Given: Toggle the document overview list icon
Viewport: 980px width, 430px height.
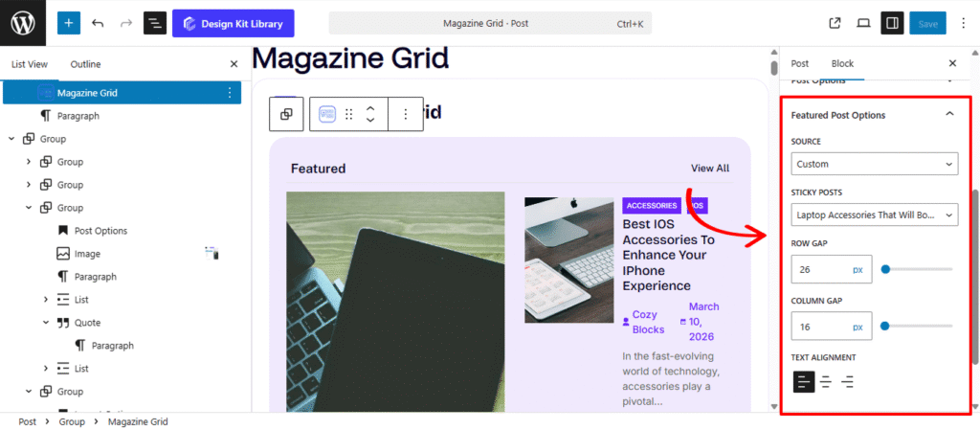Looking at the screenshot, I should pyautogui.click(x=155, y=23).
